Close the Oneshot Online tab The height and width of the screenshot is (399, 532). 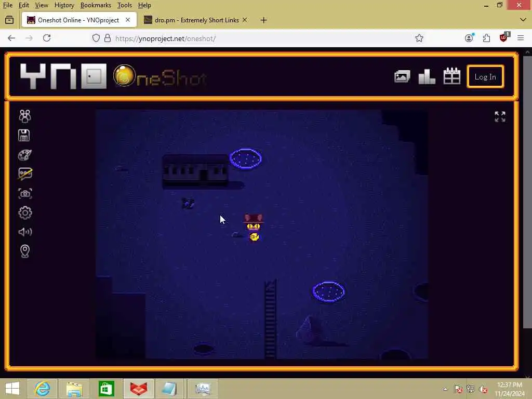(x=128, y=20)
